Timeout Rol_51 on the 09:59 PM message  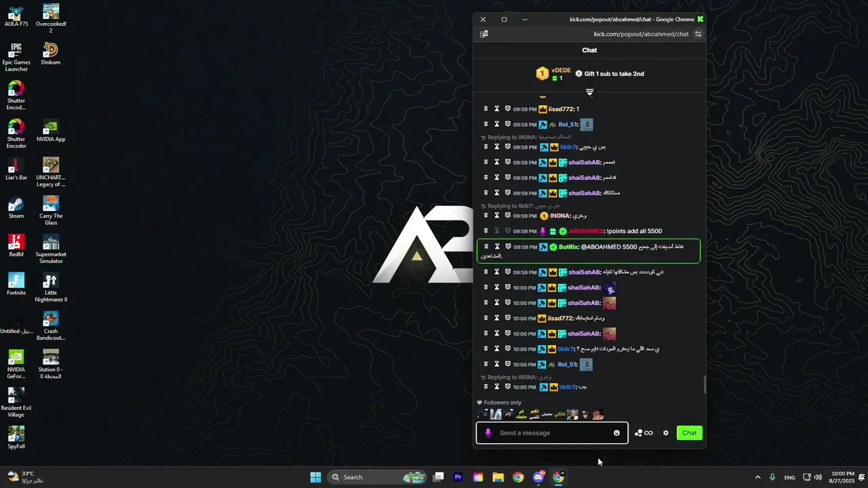[496, 124]
